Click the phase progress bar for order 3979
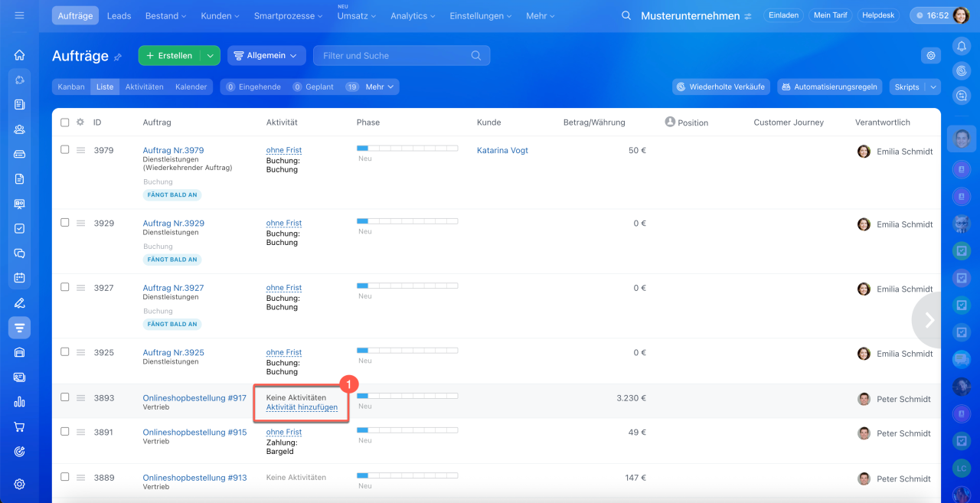 [x=407, y=148]
